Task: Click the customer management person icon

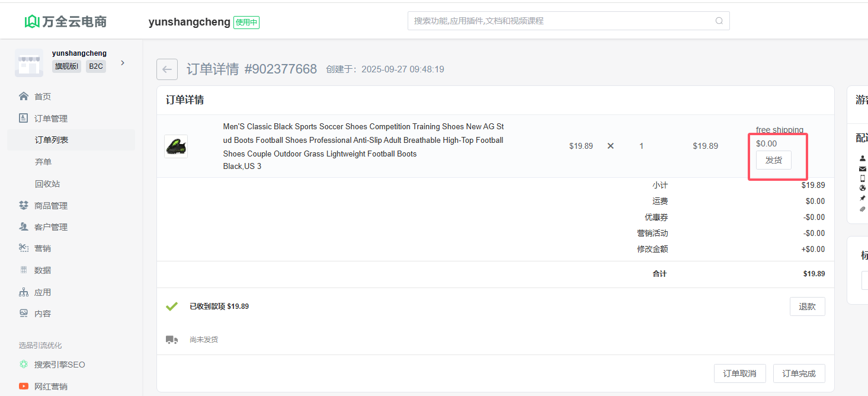Action: coord(24,226)
